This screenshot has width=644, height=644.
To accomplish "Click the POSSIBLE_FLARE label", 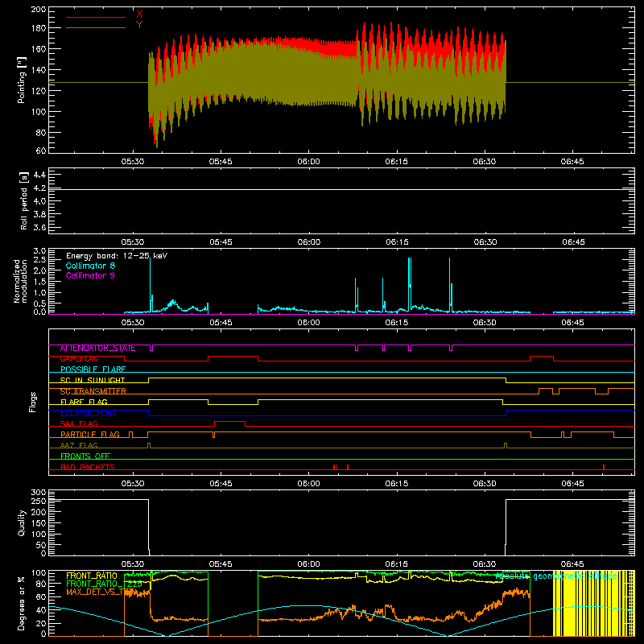I will (x=93, y=369).
